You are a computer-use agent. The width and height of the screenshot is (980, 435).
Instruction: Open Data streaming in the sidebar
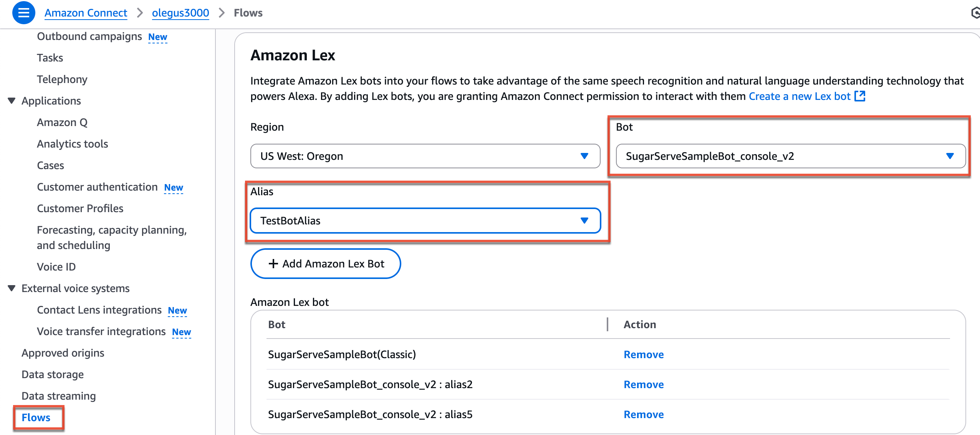click(x=59, y=396)
